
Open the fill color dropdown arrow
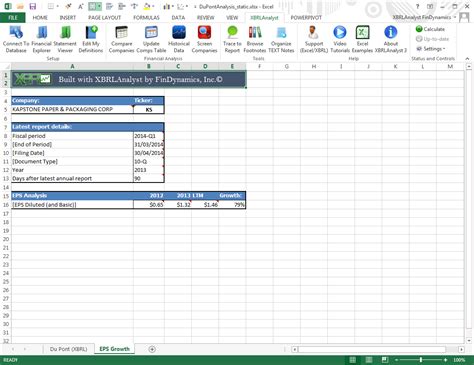click(x=153, y=6)
